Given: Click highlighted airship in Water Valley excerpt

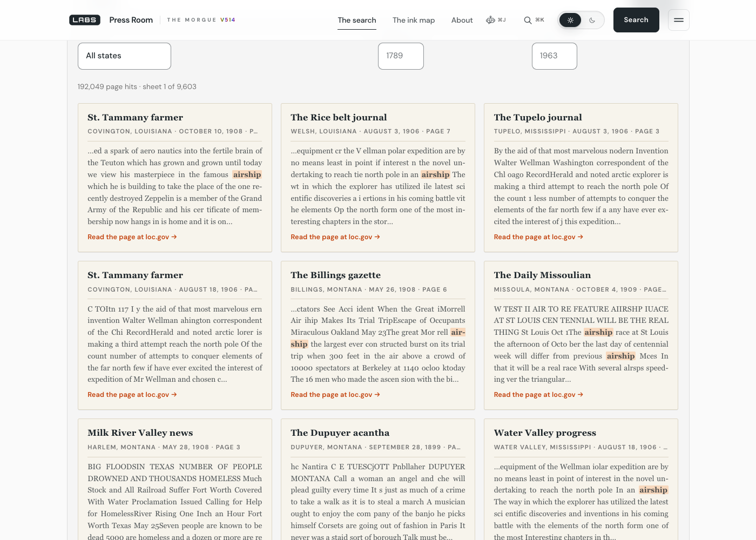Looking at the screenshot, I should coord(653,490).
